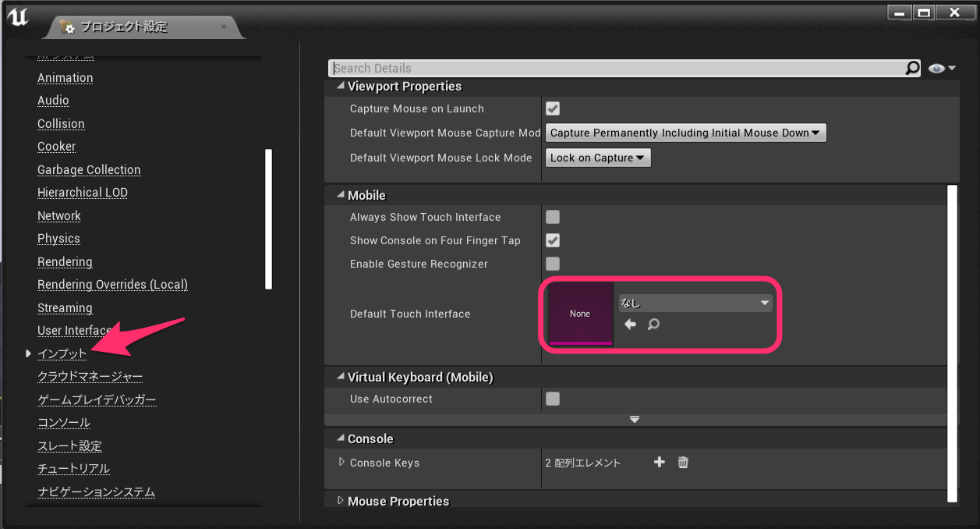980x529 pixels.
Task: Click the Default Touch Interface label
Action: pyautogui.click(x=410, y=314)
